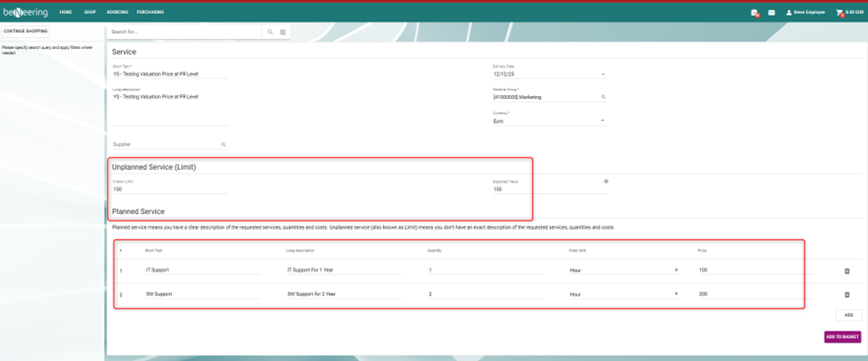Image resolution: width=868 pixels, height=361 pixels.
Task: Edit the price 100 field
Action: [x=755, y=271]
